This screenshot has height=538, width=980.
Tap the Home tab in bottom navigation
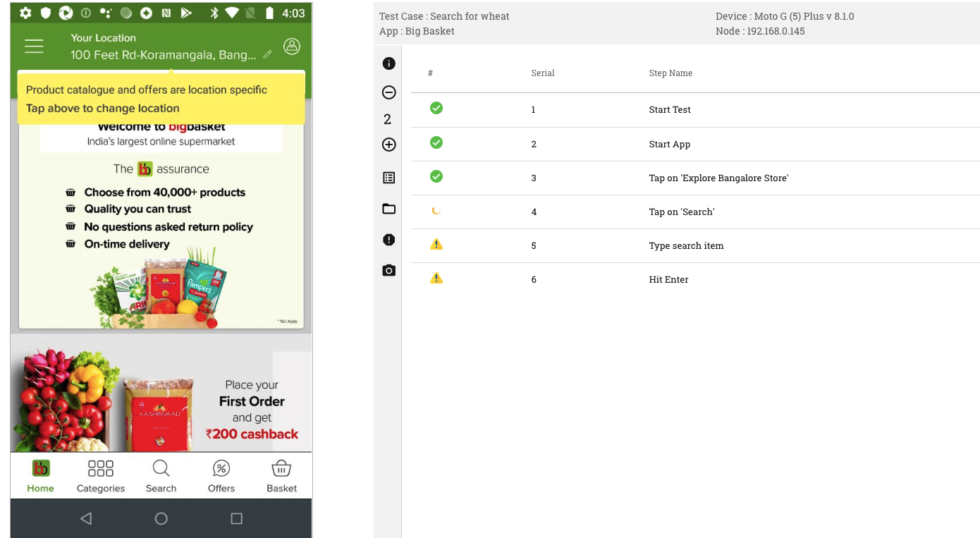click(41, 477)
